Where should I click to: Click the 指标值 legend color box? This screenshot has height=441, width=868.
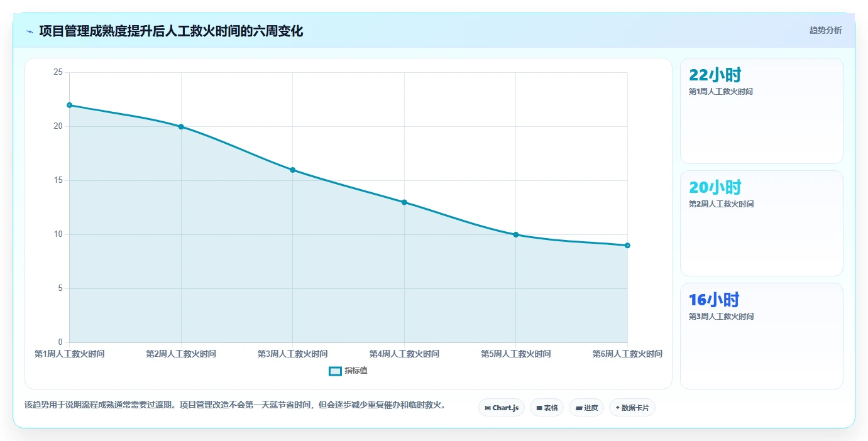click(x=335, y=371)
